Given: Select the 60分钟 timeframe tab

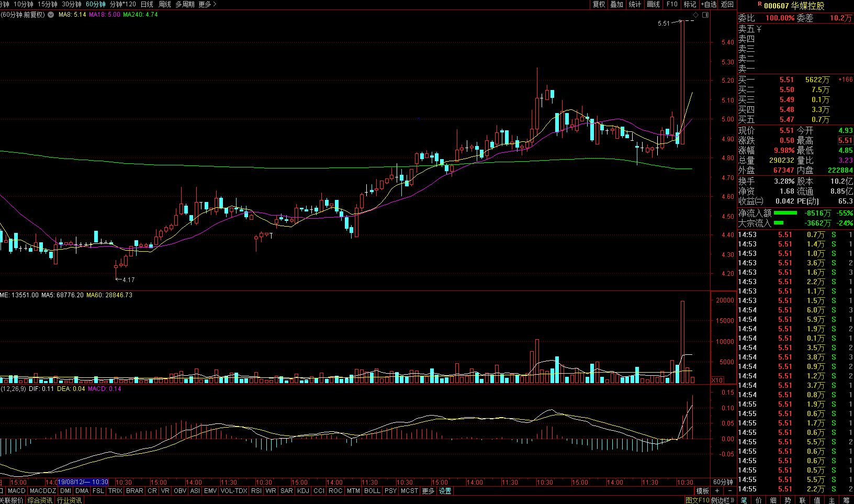Looking at the screenshot, I should point(96,4).
